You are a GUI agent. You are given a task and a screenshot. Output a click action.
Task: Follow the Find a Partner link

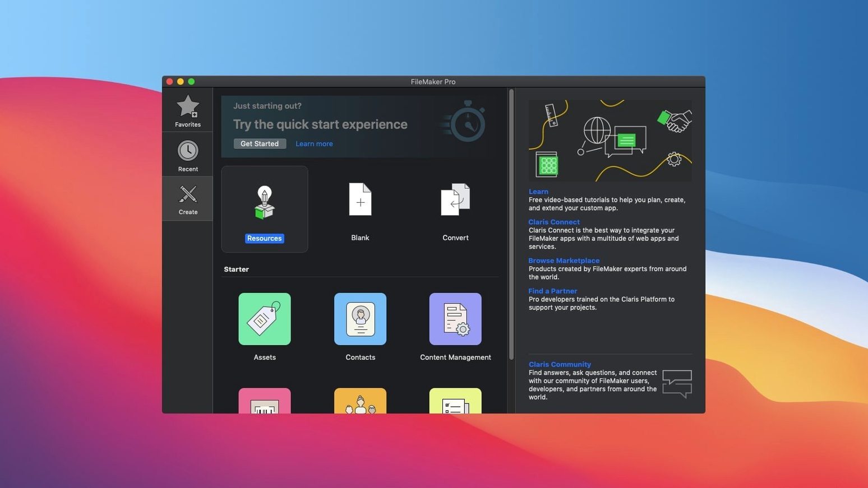(x=552, y=291)
